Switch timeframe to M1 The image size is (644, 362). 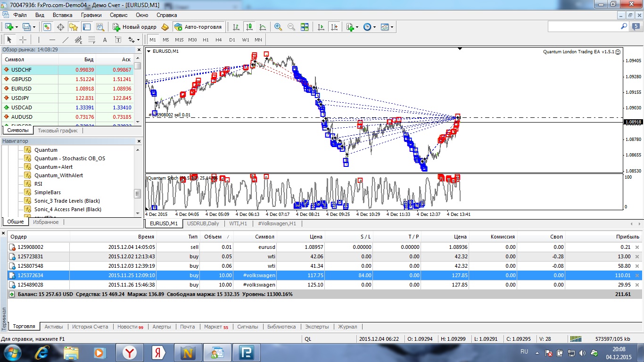tap(153, 40)
